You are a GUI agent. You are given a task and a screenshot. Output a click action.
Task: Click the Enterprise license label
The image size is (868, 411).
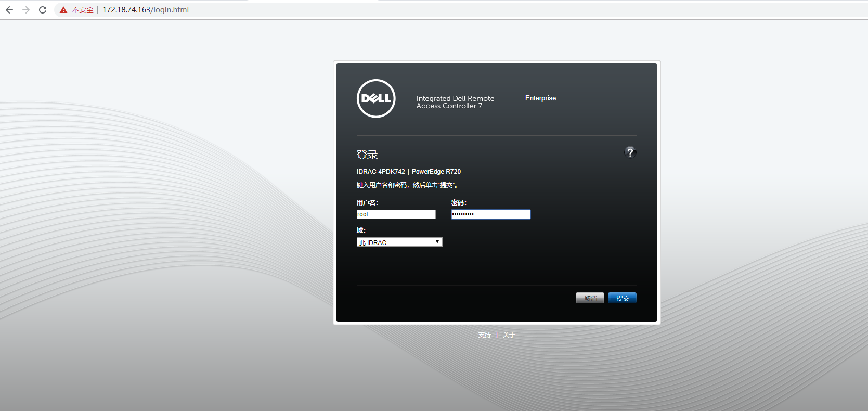point(540,98)
